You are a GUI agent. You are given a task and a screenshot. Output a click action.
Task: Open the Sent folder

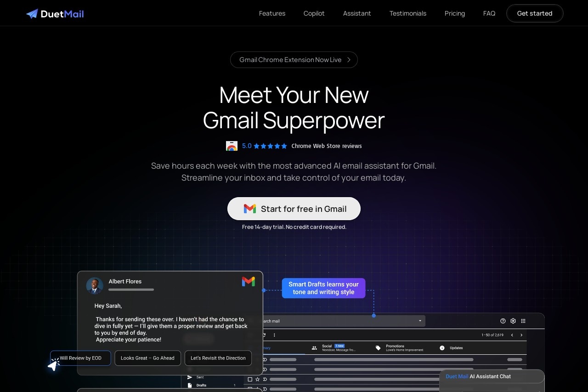pyautogui.click(x=200, y=377)
